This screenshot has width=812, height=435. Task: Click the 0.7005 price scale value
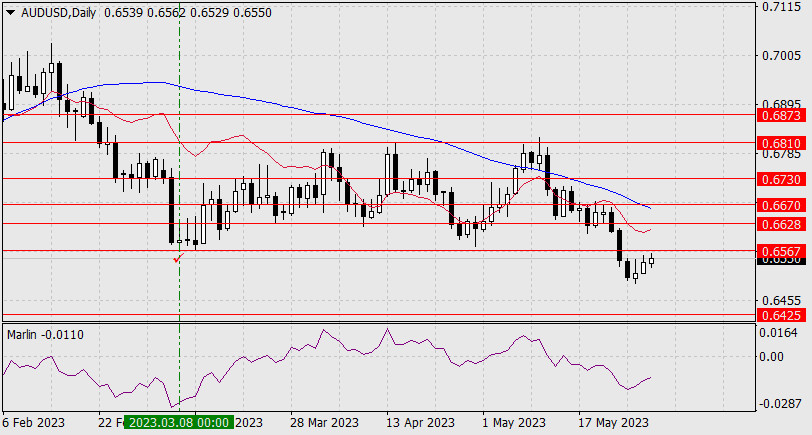(781, 55)
